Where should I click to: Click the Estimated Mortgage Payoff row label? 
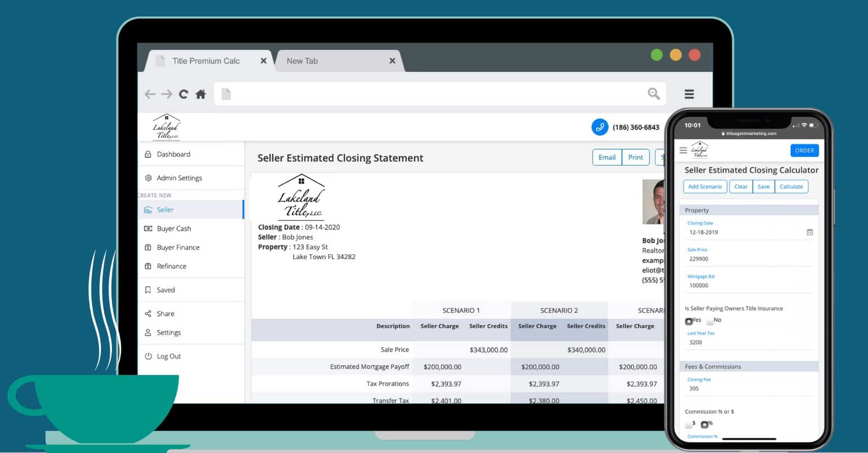click(370, 367)
